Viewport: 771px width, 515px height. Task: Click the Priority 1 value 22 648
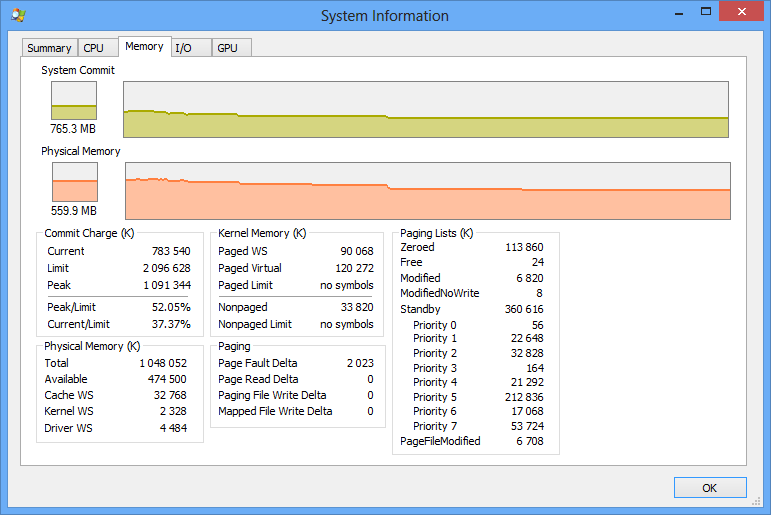point(527,338)
